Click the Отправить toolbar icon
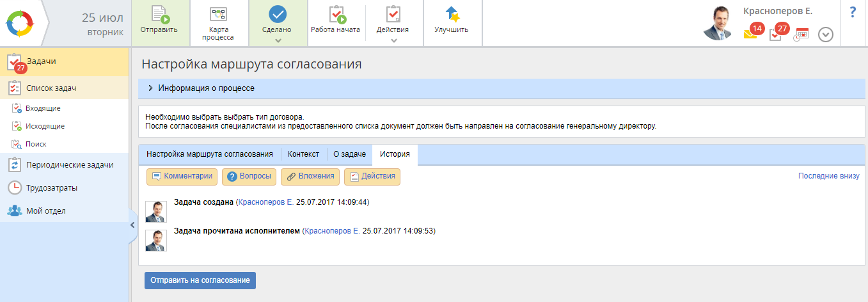The image size is (868, 302). point(159,15)
